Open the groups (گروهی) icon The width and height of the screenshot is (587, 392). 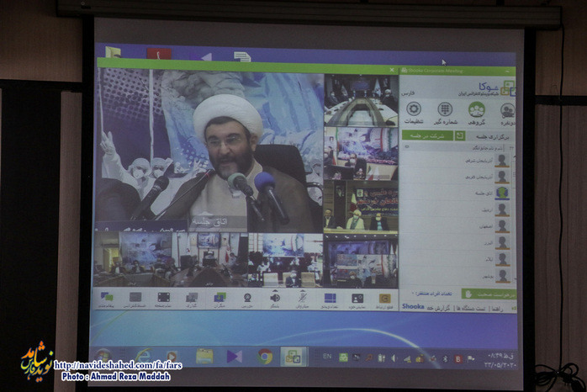(476, 109)
